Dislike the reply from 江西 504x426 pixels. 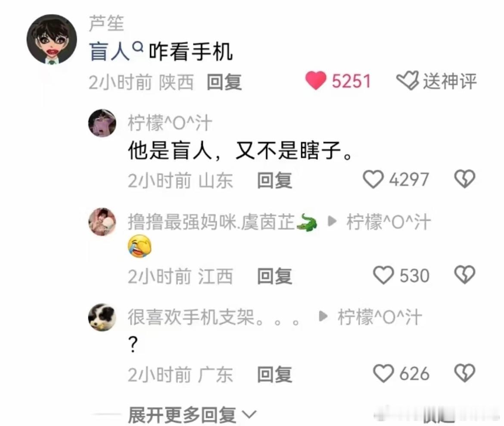(464, 275)
